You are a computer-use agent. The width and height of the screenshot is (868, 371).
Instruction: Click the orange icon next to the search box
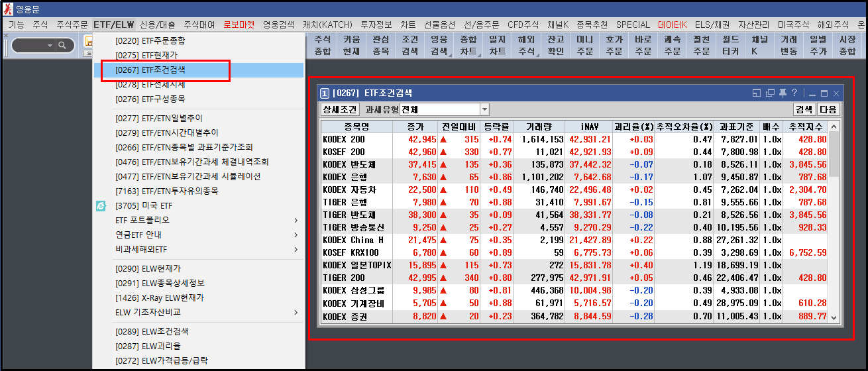(88, 41)
